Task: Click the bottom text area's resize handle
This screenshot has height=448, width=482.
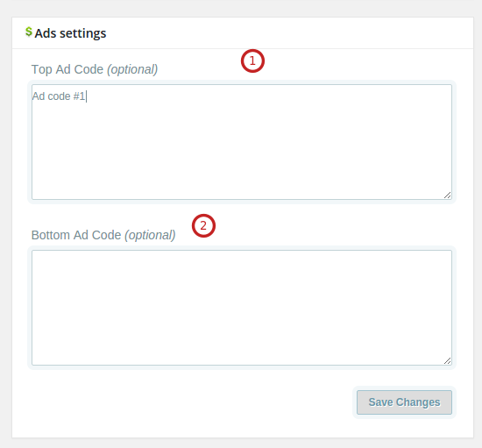Action: coord(448,361)
